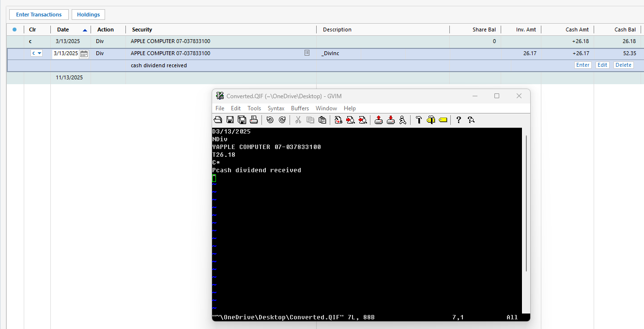Sort by the Date column header
The height and width of the screenshot is (329, 644).
(70, 30)
